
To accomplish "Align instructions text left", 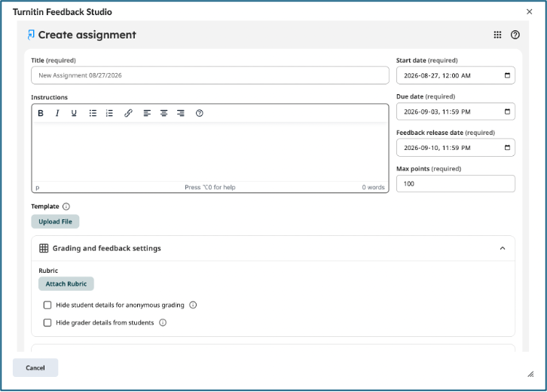I will (147, 113).
